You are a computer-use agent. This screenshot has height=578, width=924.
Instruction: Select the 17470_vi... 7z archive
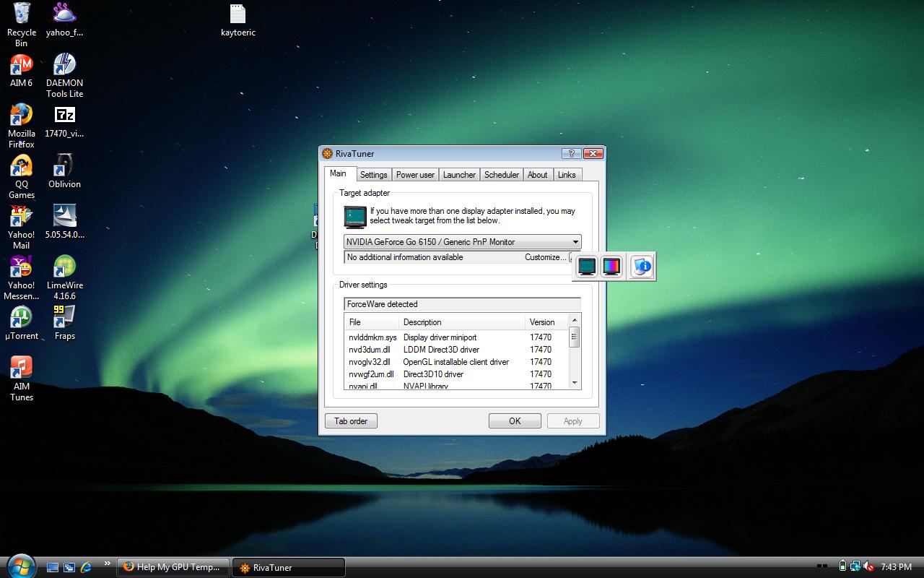pos(65,121)
